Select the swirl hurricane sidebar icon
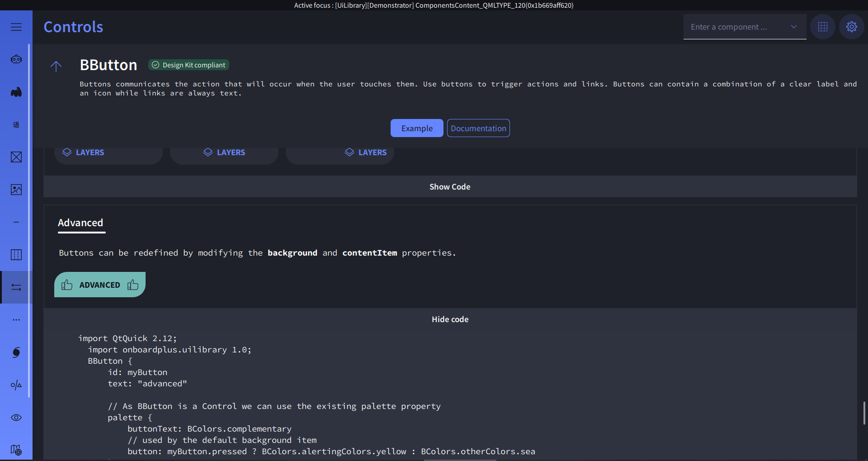 click(16, 352)
